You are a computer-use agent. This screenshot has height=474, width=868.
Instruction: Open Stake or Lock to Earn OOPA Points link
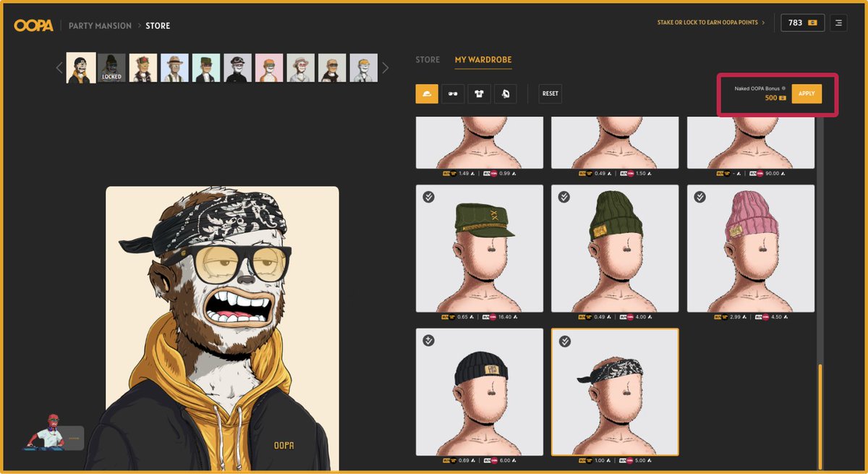click(710, 23)
